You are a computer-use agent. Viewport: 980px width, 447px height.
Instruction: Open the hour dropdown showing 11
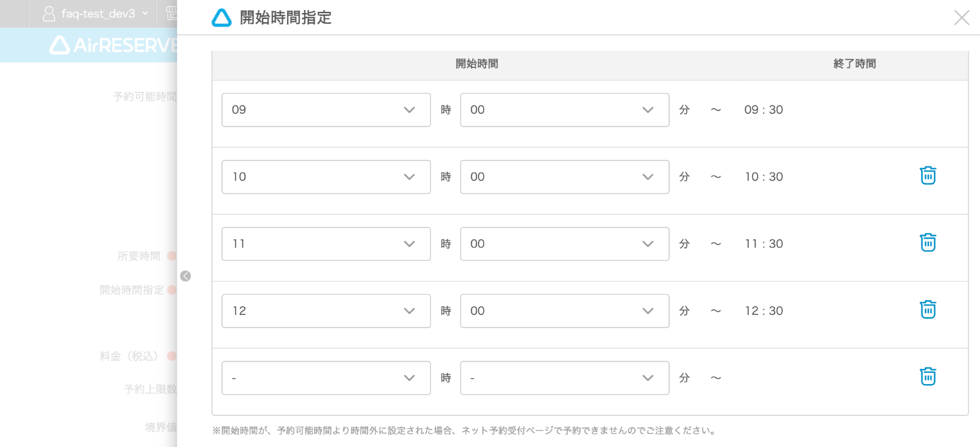point(326,244)
